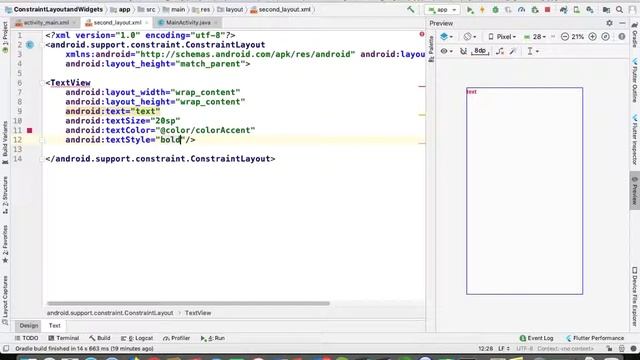Image resolution: width=640 pixels, height=360 pixels.
Task: Click the Make Project hammer icon
Action: (x=411, y=9)
